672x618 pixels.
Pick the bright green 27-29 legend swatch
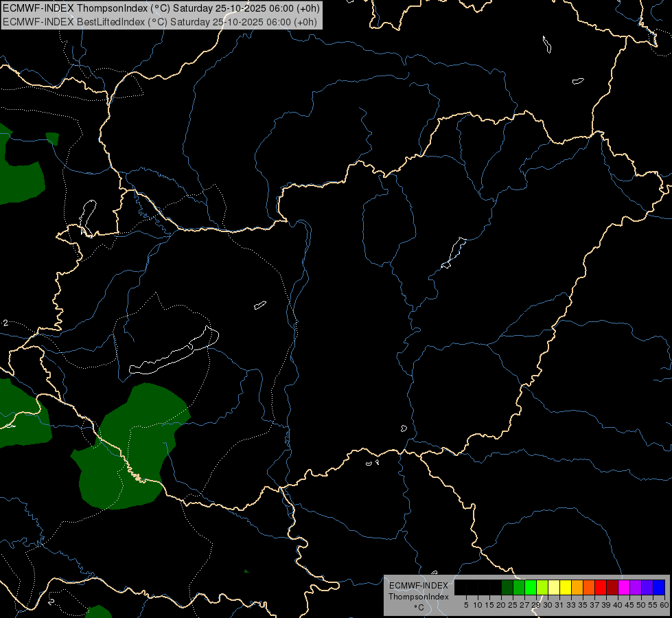click(x=531, y=587)
